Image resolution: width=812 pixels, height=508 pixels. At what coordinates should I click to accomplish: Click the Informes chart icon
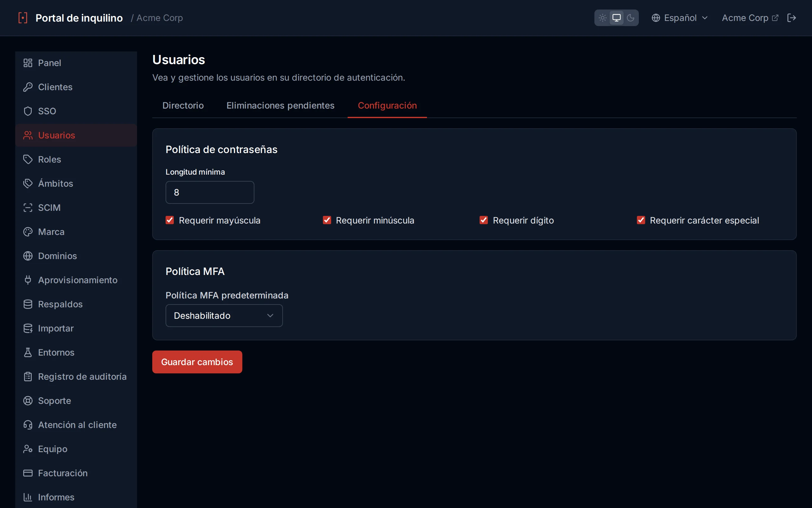pos(28,497)
